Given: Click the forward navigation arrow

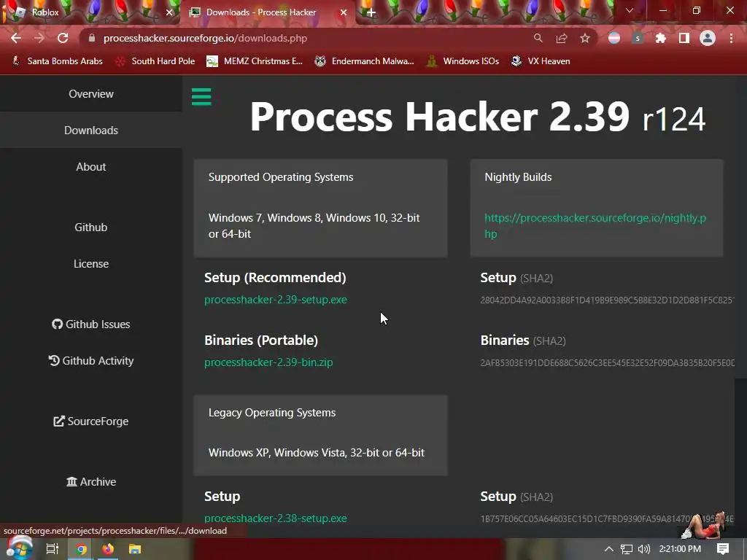Looking at the screenshot, I should pyautogui.click(x=39, y=38).
